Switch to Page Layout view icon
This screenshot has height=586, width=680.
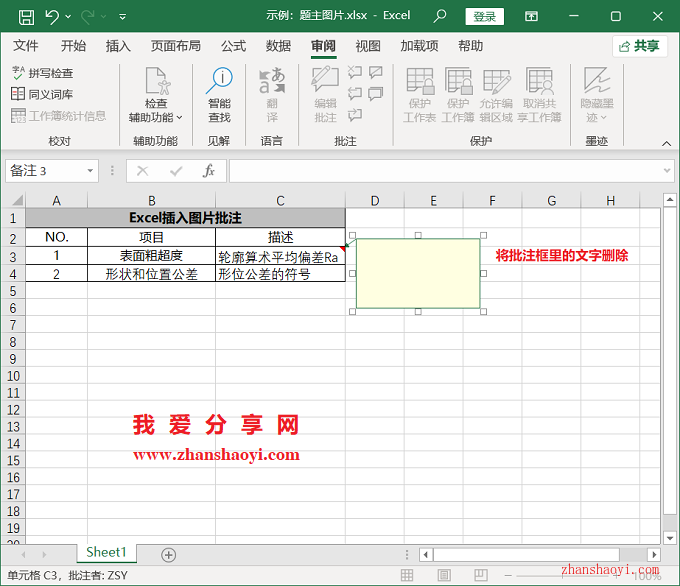coord(444,575)
